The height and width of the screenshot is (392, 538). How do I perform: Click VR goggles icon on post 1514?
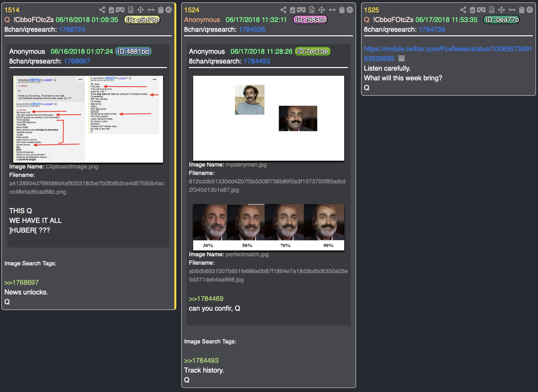pos(120,10)
